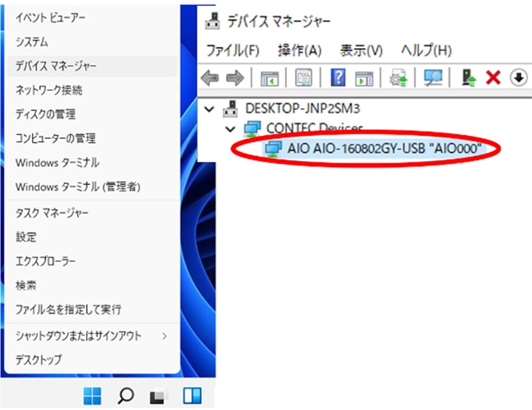
Task: Click the AIO-160802GY-USB device icon
Action: click(x=273, y=148)
